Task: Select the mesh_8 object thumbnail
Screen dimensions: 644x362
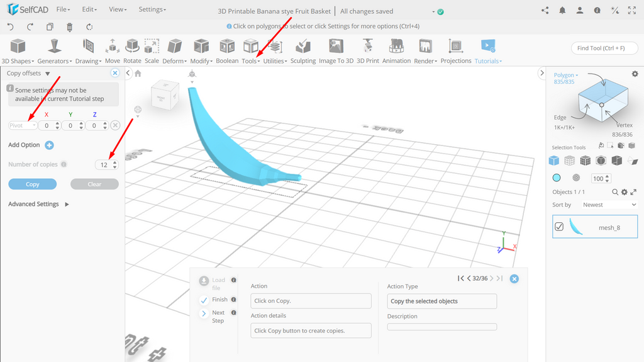Action: [576, 227]
